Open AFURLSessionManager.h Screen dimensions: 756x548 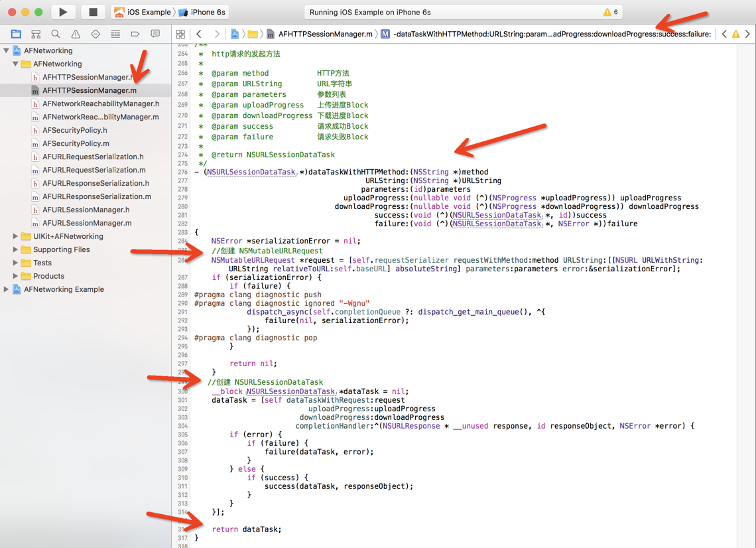click(x=86, y=210)
